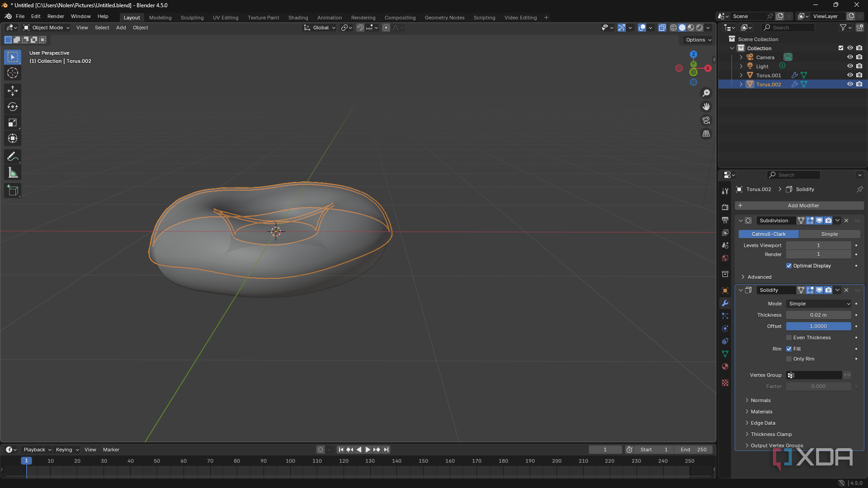Disable Light from renders via camera icon
Screen dimensions: 868x488
[x=859, y=66]
